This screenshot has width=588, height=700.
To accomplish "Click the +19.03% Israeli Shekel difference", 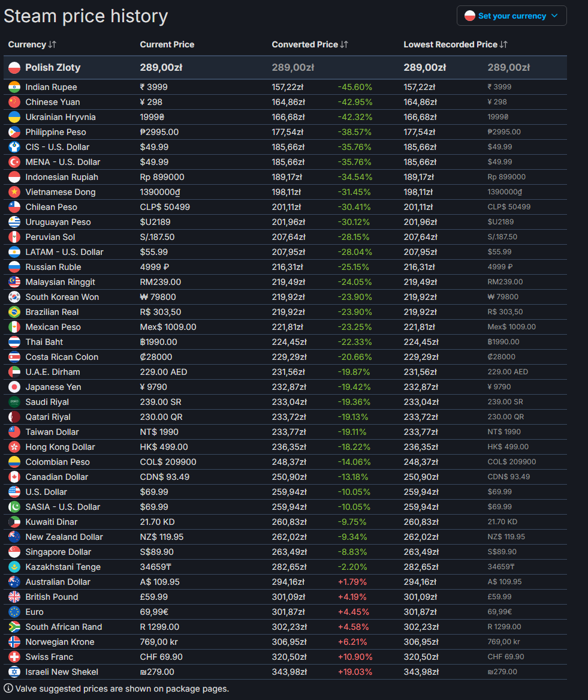I will pyautogui.click(x=355, y=672).
